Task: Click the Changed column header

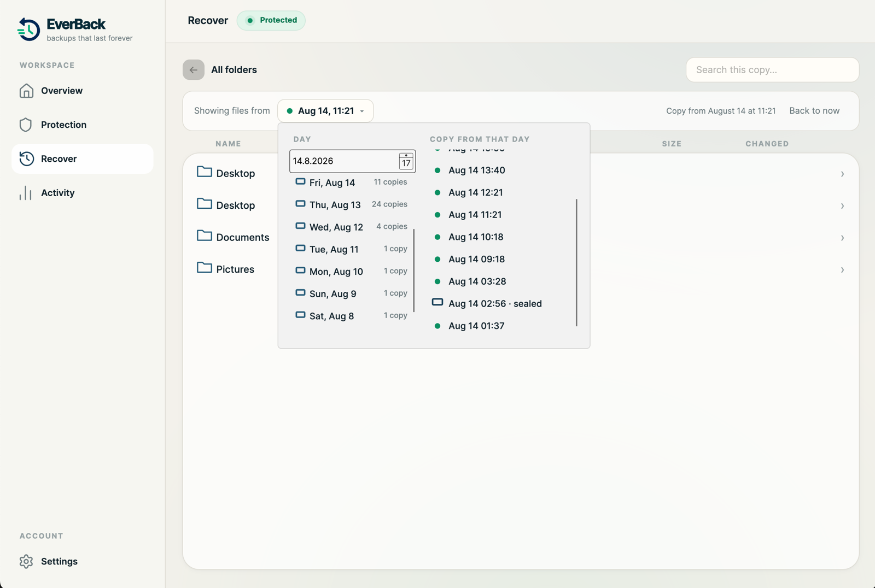Action: tap(767, 144)
